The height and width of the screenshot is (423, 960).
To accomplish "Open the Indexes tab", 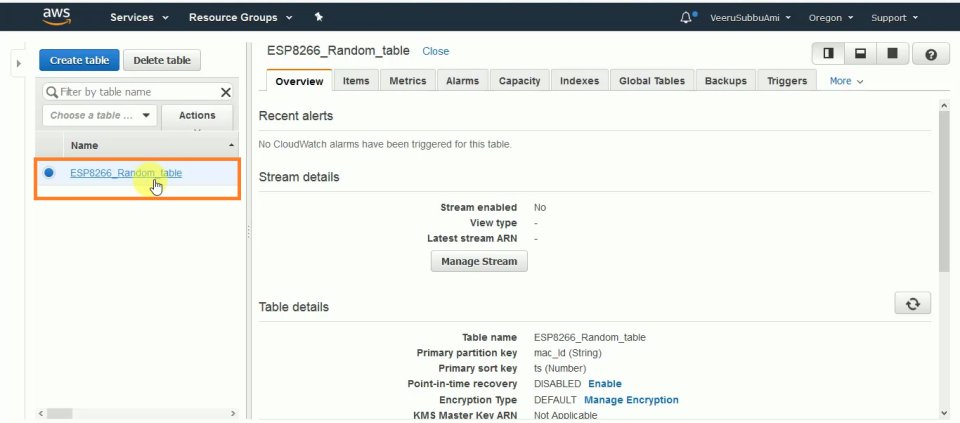I will point(579,81).
